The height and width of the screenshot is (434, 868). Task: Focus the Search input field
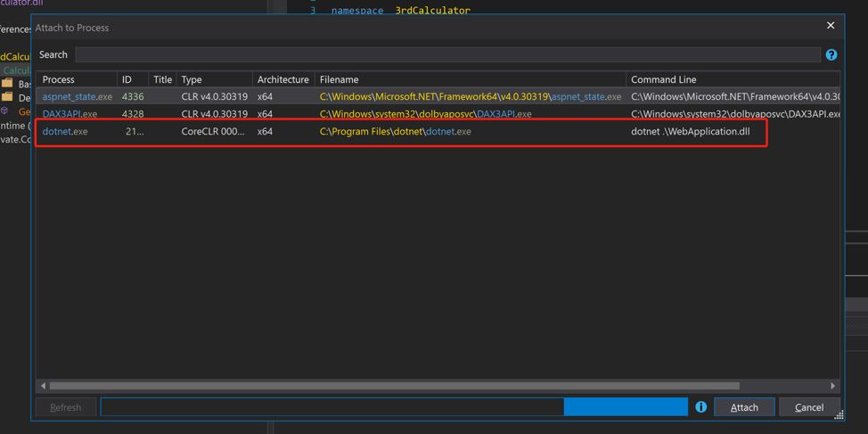click(448, 54)
